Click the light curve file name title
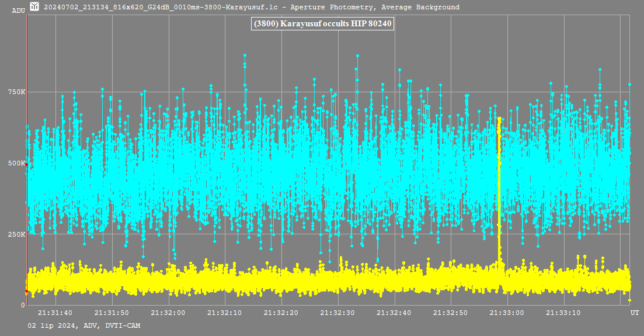The width and height of the screenshot is (644, 336). click(x=252, y=7)
